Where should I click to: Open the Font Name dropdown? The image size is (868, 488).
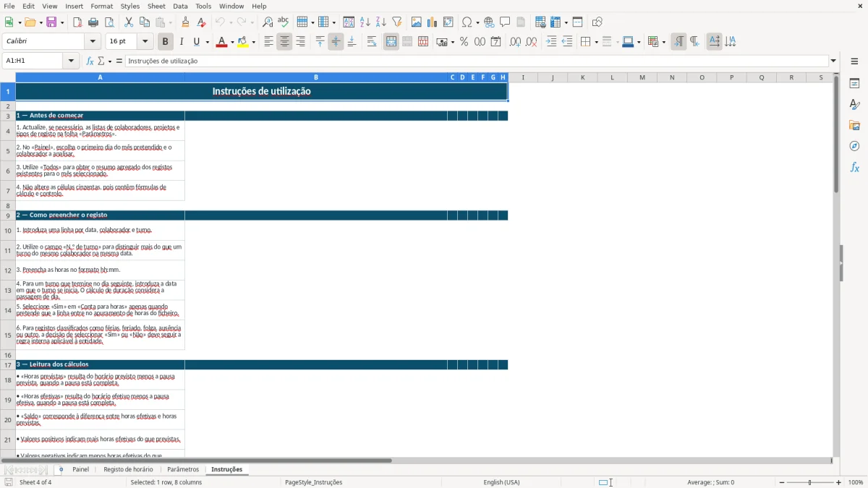click(x=93, y=42)
